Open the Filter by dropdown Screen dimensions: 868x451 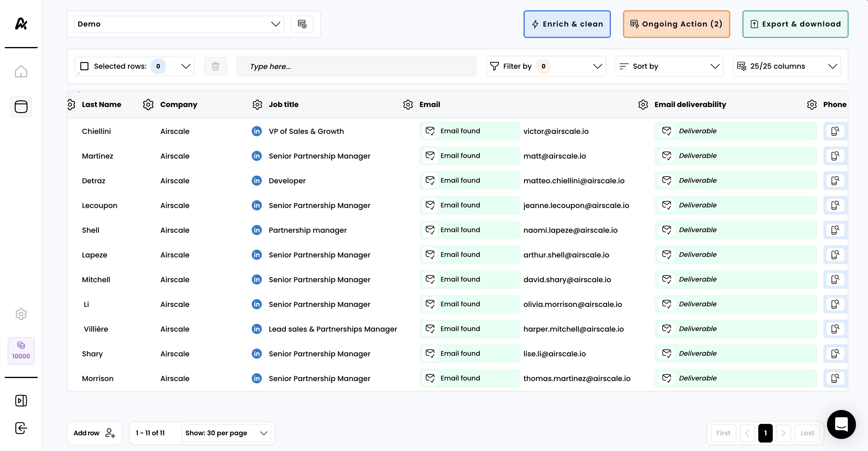546,66
